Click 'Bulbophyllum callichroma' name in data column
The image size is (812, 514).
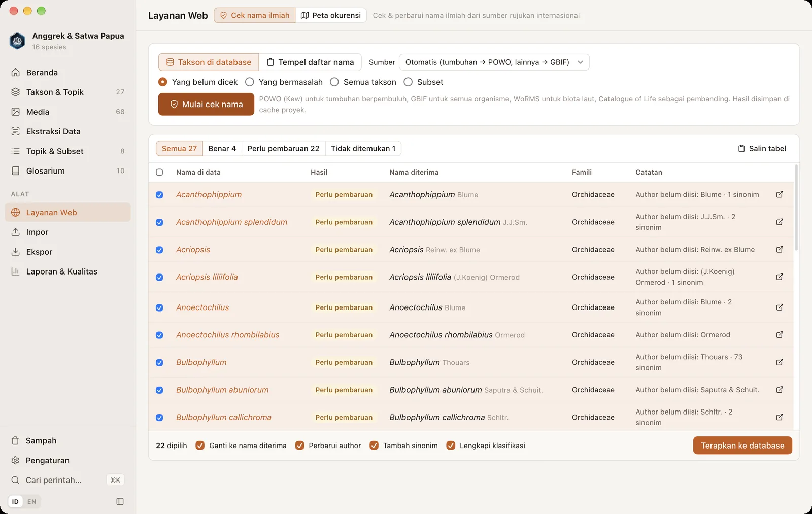[223, 417]
